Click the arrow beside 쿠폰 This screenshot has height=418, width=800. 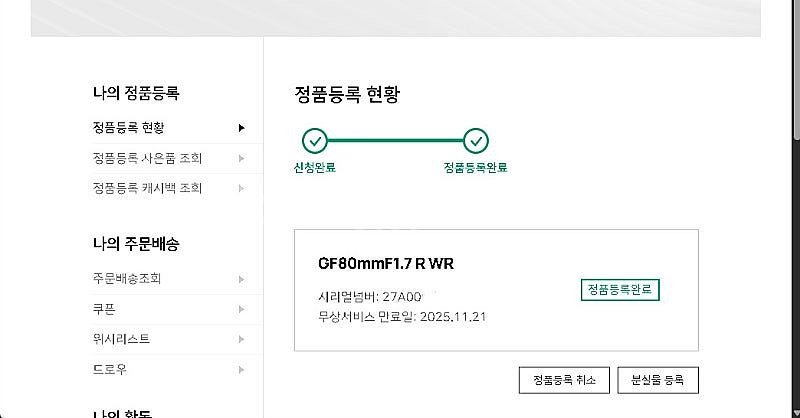pos(241,309)
